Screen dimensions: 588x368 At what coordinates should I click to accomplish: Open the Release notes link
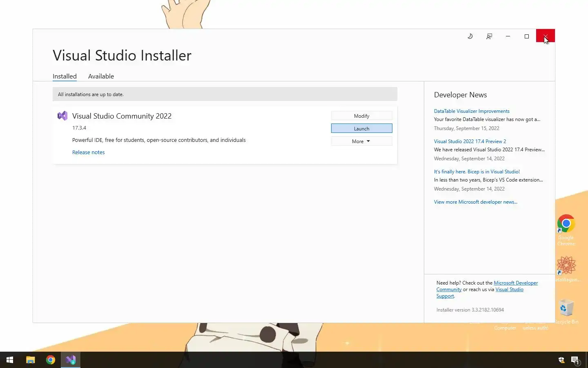[88, 152]
